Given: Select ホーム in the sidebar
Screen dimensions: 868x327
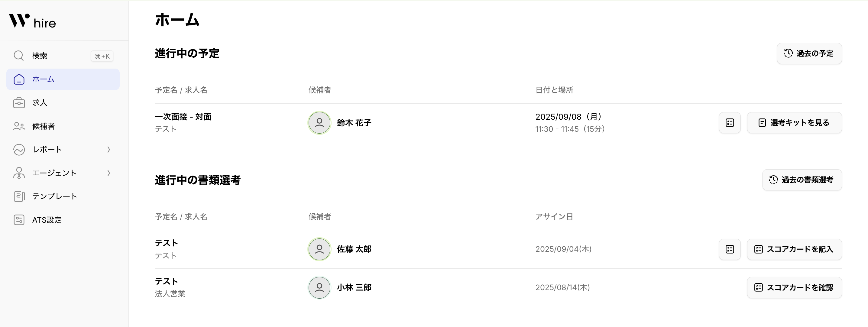Looking at the screenshot, I should (x=63, y=79).
